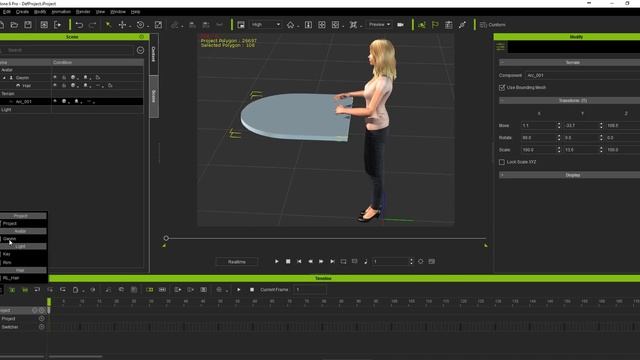
Task: Click the green timeline playhead marker
Action: pos(49,302)
